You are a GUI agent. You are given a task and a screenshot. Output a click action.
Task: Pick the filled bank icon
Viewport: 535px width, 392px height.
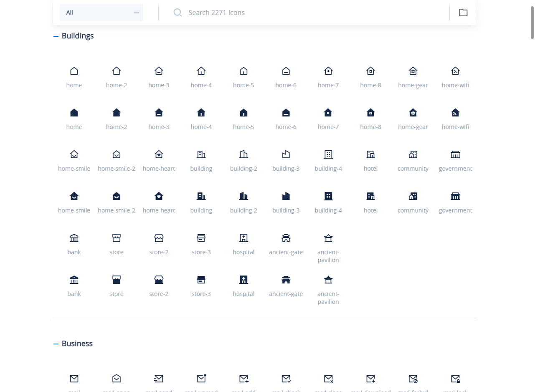(x=74, y=280)
